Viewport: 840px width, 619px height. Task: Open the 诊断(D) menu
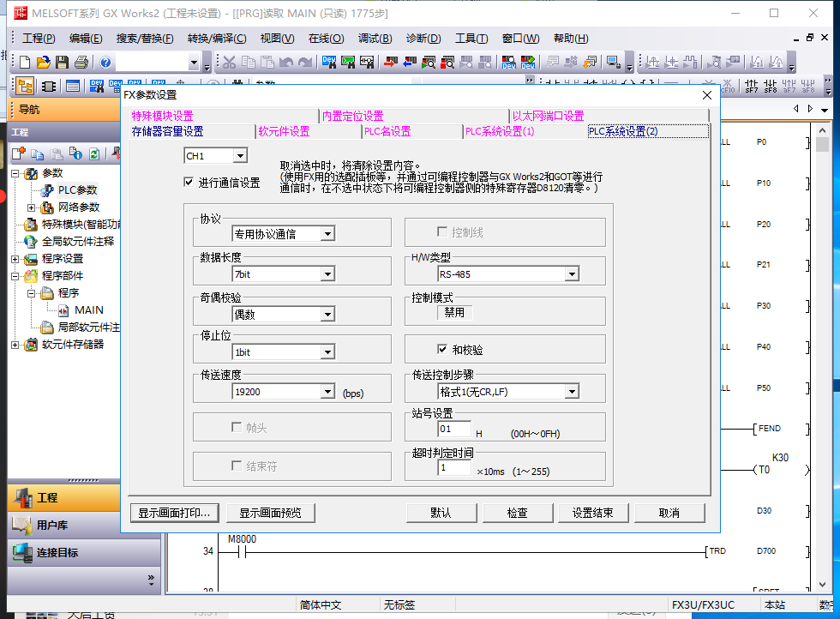click(423, 39)
